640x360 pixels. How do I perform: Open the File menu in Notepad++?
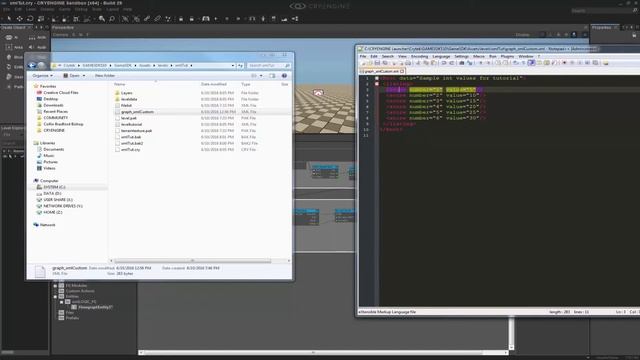(363, 56)
